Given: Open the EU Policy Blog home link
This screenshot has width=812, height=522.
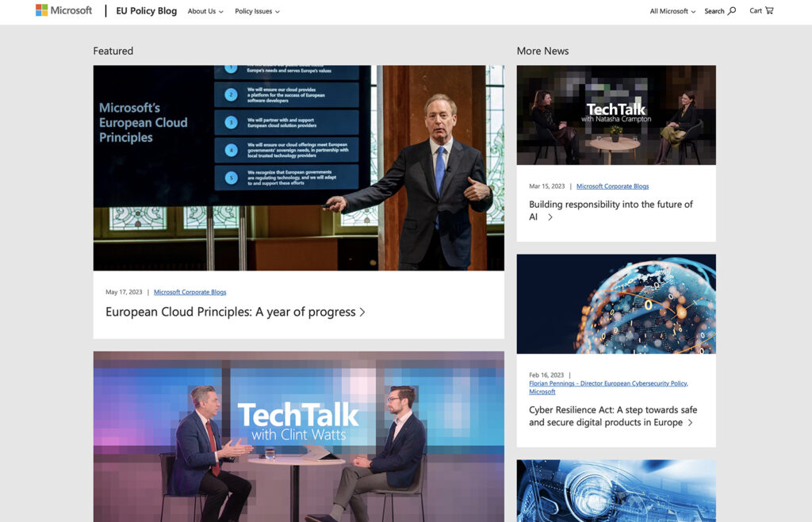Looking at the screenshot, I should click(146, 11).
